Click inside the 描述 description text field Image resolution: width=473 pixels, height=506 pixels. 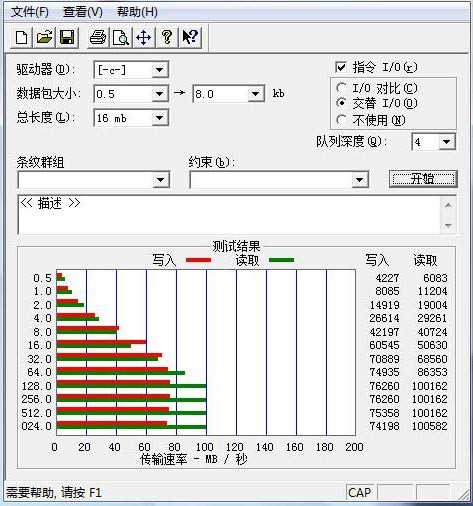(230, 215)
